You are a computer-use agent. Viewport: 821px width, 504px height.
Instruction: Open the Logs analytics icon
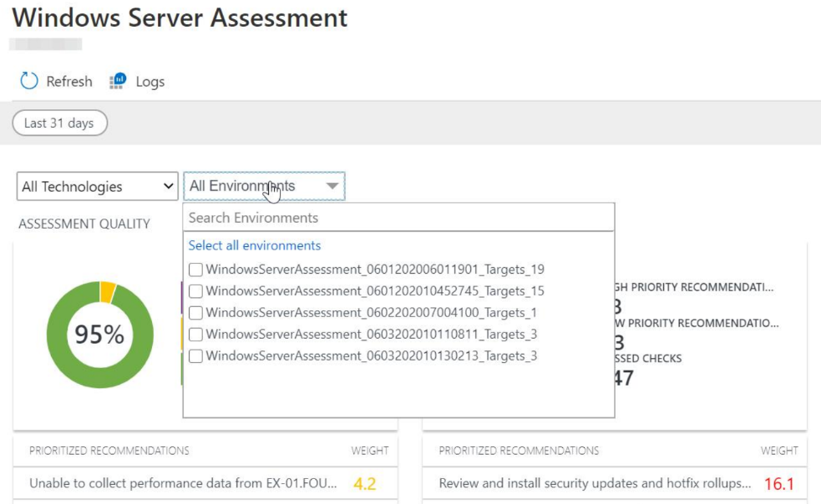pyautogui.click(x=118, y=81)
